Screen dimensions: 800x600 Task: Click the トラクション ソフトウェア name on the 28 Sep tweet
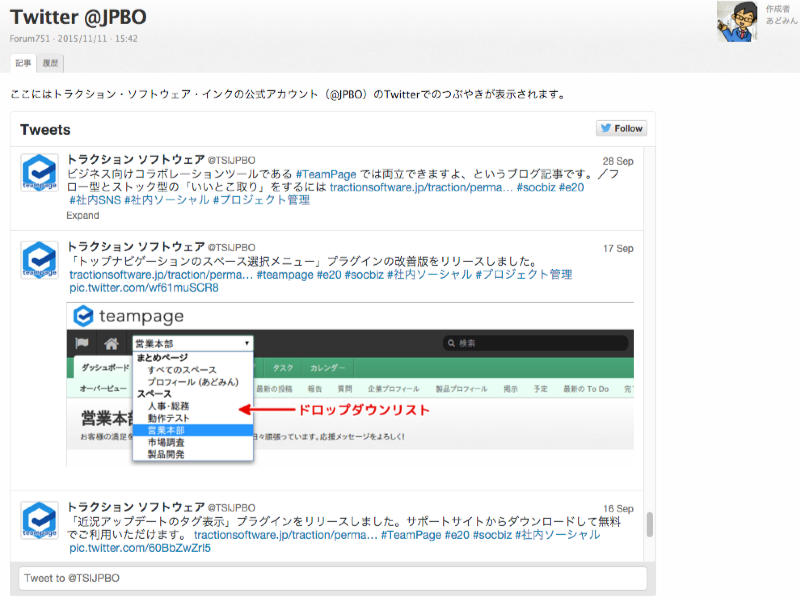[136, 160]
